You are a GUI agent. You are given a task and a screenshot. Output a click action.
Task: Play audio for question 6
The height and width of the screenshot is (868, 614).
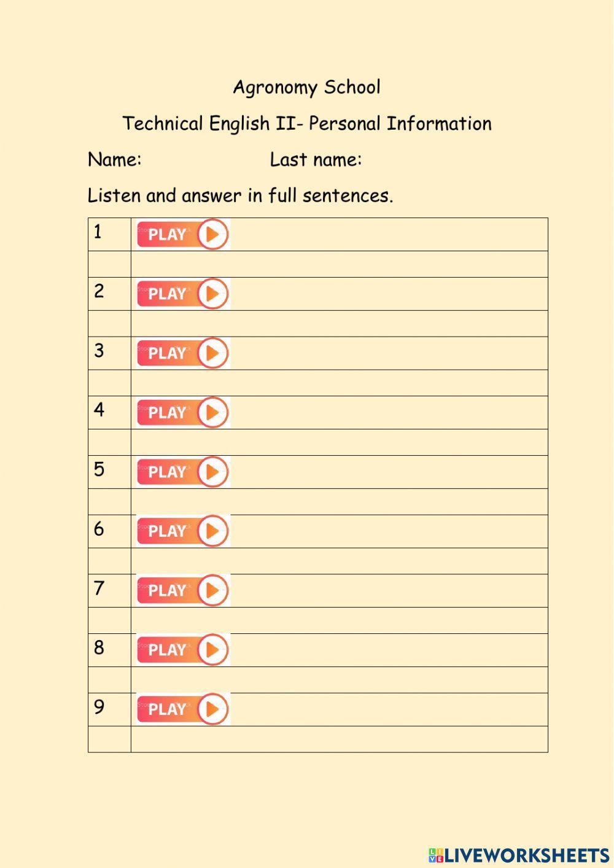182,531
